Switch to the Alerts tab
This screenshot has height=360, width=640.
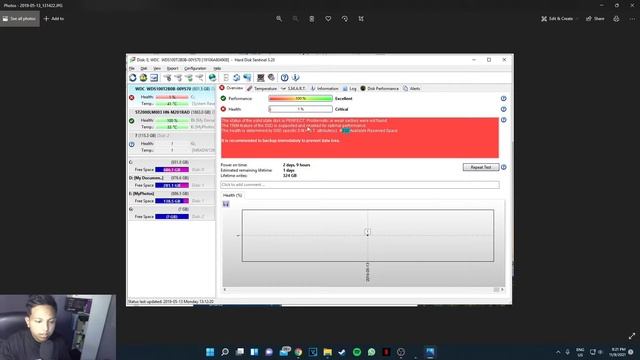(x=412, y=89)
